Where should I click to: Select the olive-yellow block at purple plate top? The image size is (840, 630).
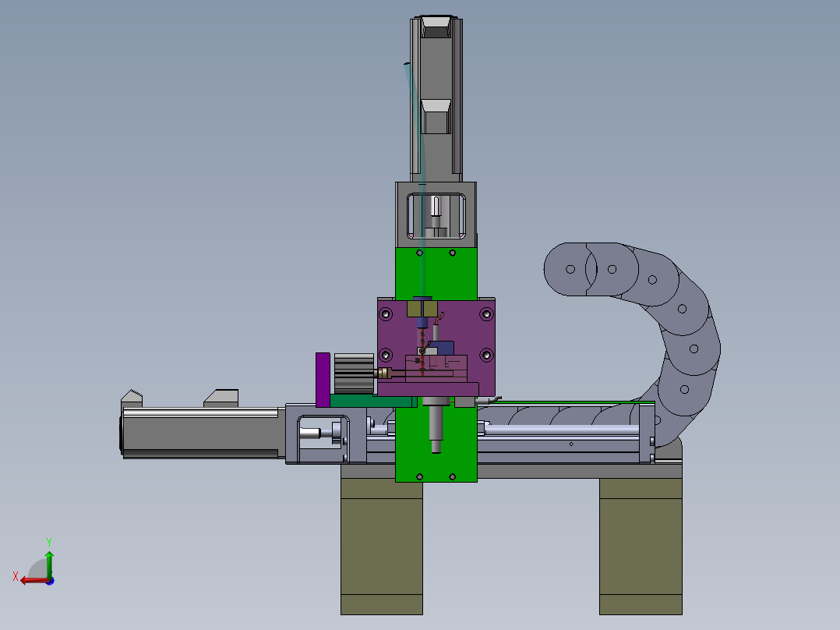[422, 309]
